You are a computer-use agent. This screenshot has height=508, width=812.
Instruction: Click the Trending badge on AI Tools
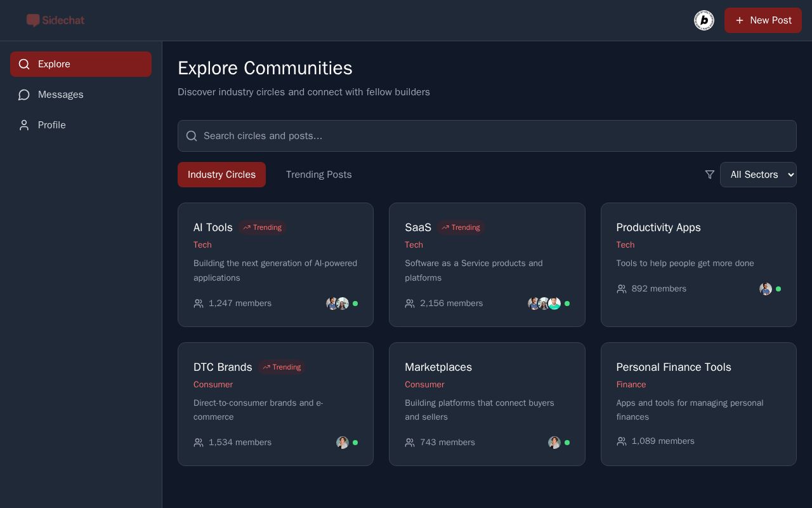click(x=262, y=227)
